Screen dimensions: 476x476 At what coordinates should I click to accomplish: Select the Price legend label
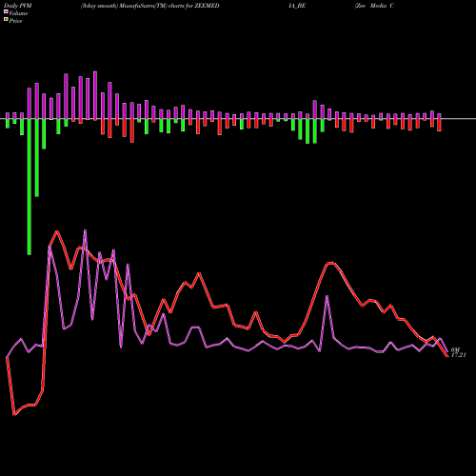click(x=15, y=21)
